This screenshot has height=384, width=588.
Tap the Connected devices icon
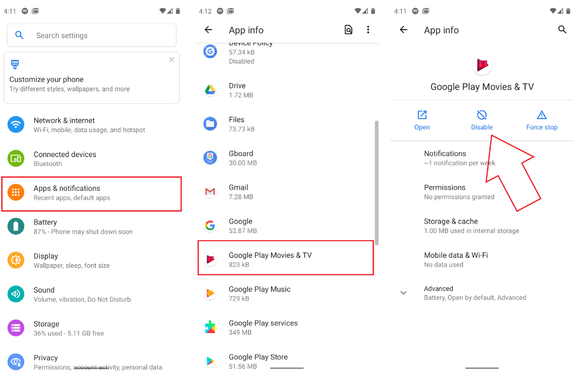tap(16, 158)
